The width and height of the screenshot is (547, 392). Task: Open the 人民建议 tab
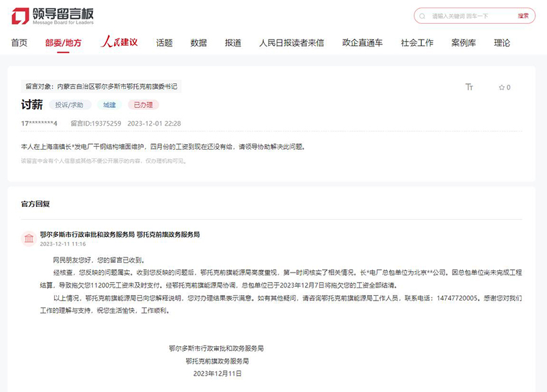(x=119, y=42)
